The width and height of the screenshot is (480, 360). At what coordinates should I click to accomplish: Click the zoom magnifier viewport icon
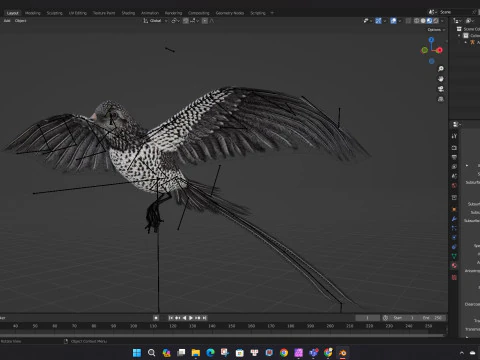(x=441, y=69)
